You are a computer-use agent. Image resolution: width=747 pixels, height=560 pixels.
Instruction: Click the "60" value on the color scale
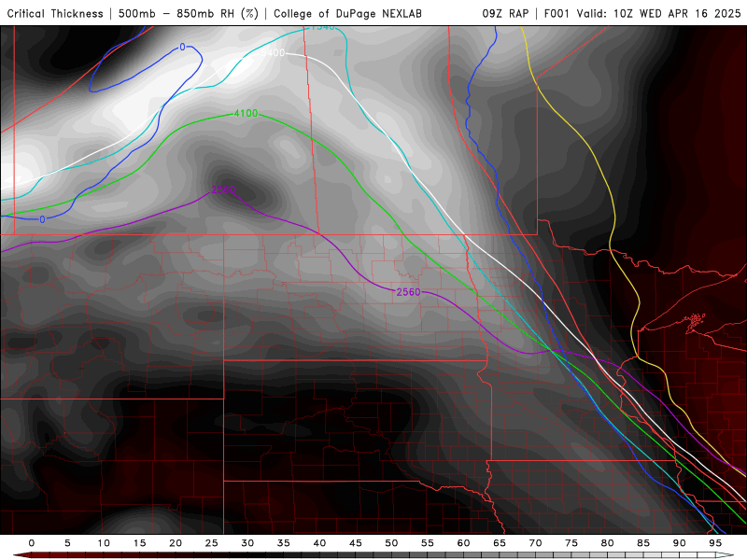pos(463,543)
